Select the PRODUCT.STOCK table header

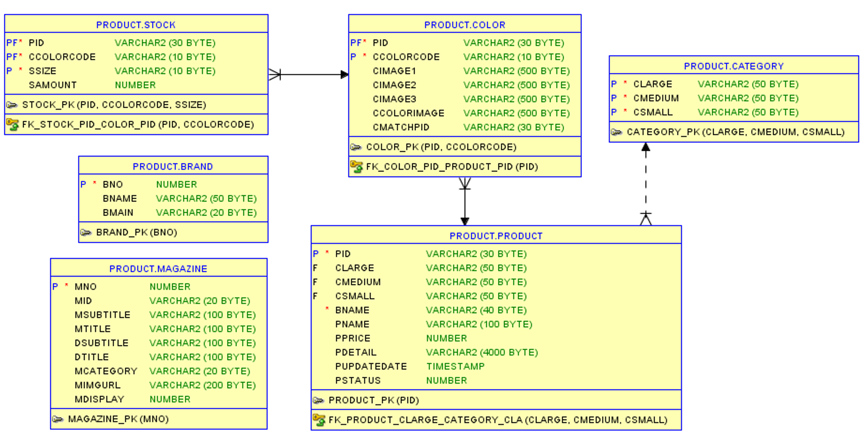coord(136,24)
